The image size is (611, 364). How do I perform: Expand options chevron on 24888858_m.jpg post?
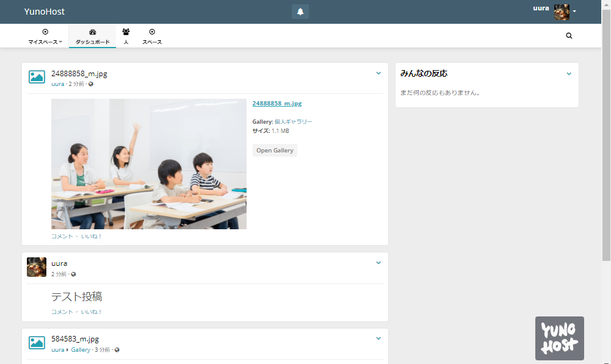[378, 73]
